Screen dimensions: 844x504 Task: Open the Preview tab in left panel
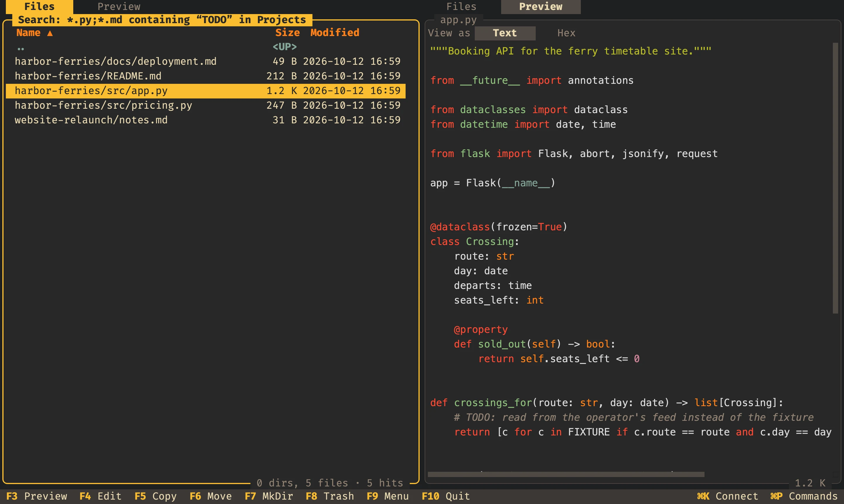(x=119, y=6)
